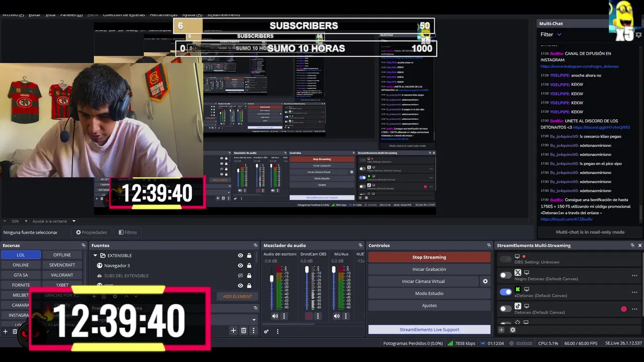
Task: Unlock the EXTENSIBLE group source
Action: 249,255
